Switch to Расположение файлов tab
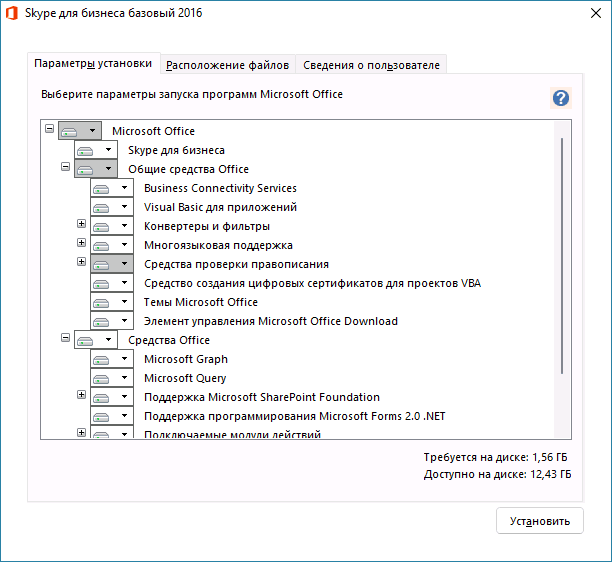The width and height of the screenshot is (612, 562). click(x=228, y=65)
